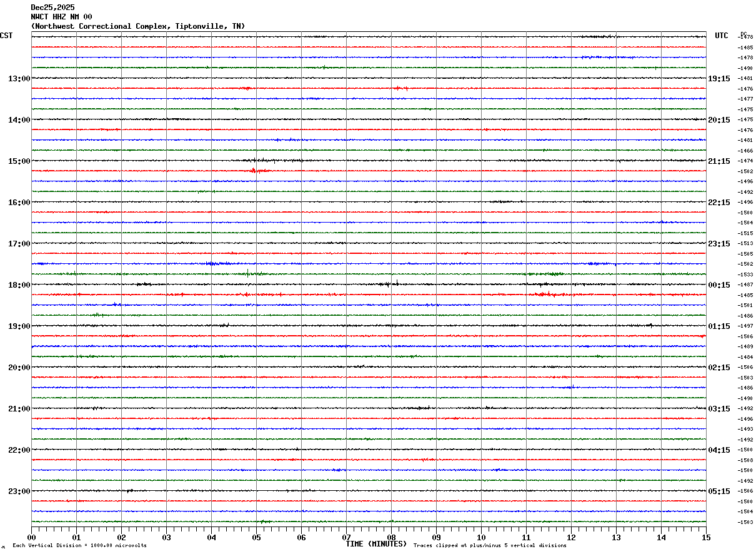This screenshot has width=756, height=554.
Task: Click the 01:15 UTC time label
Action: pos(719,326)
